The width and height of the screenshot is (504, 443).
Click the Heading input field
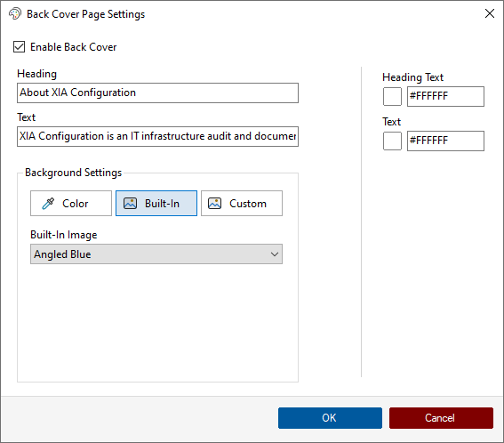click(157, 93)
